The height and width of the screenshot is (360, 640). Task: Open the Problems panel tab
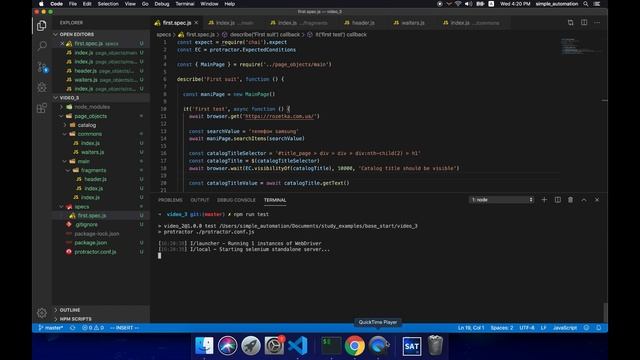pos(170,200)
